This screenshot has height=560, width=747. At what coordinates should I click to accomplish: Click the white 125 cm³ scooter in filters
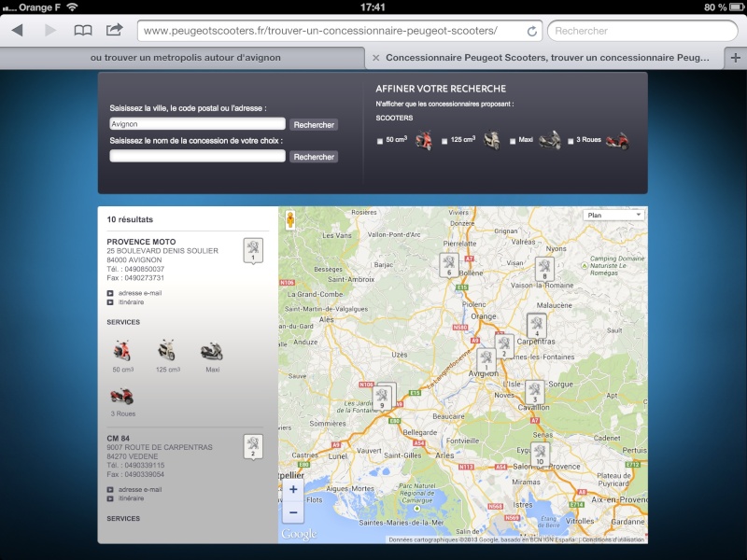(492, 140)
